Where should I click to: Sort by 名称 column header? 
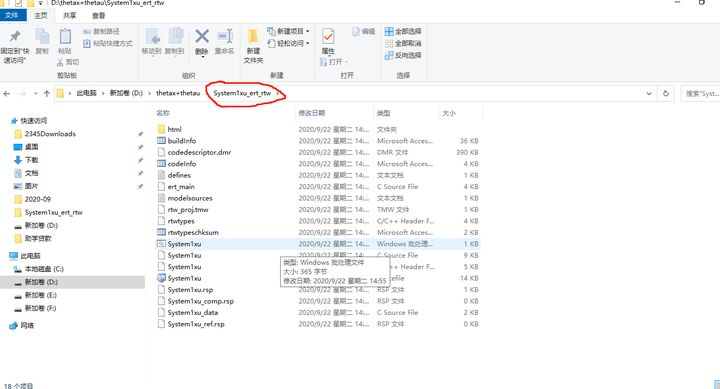tap(163, 113)
